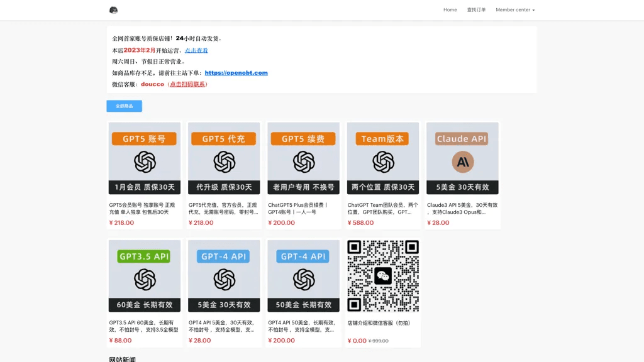Click the OpenAI logo on 5美金 GPT-4 card
The width and height of the screenshot is (644, 362).
(x=225, y=280)
